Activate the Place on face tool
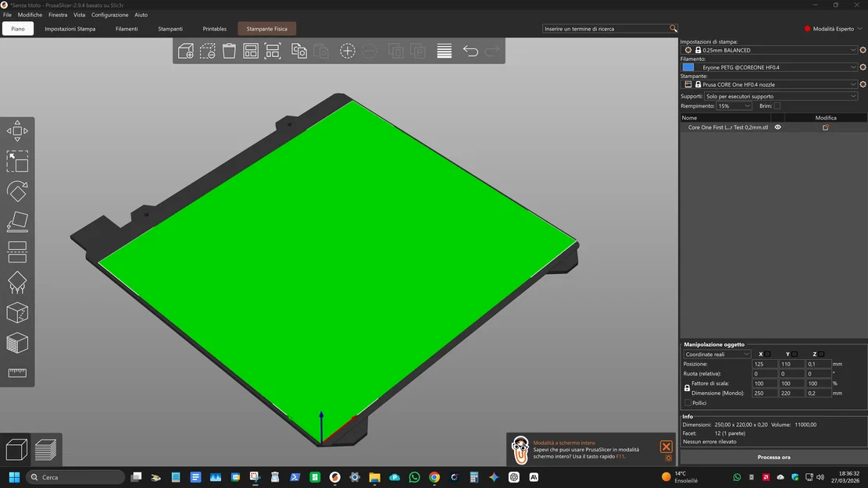 click(17, 222)
